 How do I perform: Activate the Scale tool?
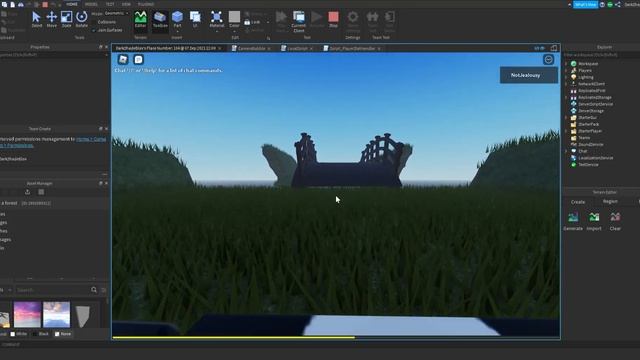[67, 19]
